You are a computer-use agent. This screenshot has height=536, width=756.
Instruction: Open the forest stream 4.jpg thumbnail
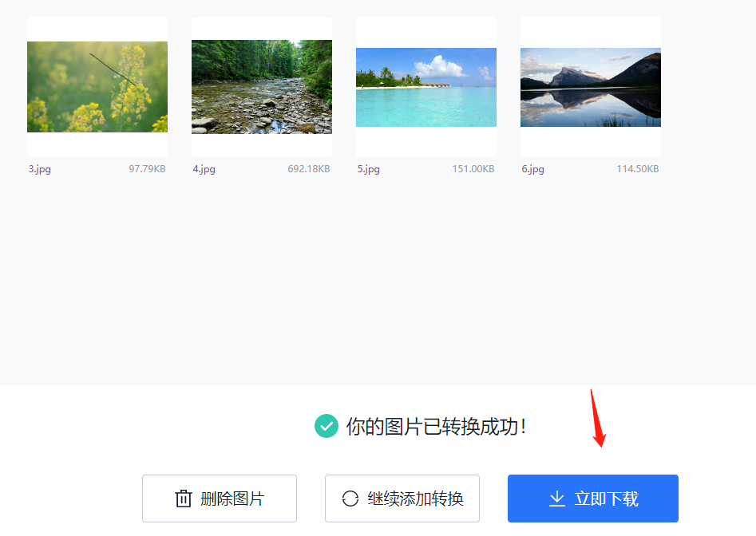coord(262,87)
